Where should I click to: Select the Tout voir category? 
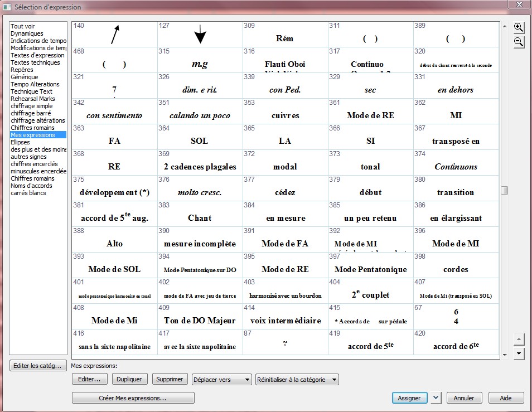(23, 26)
